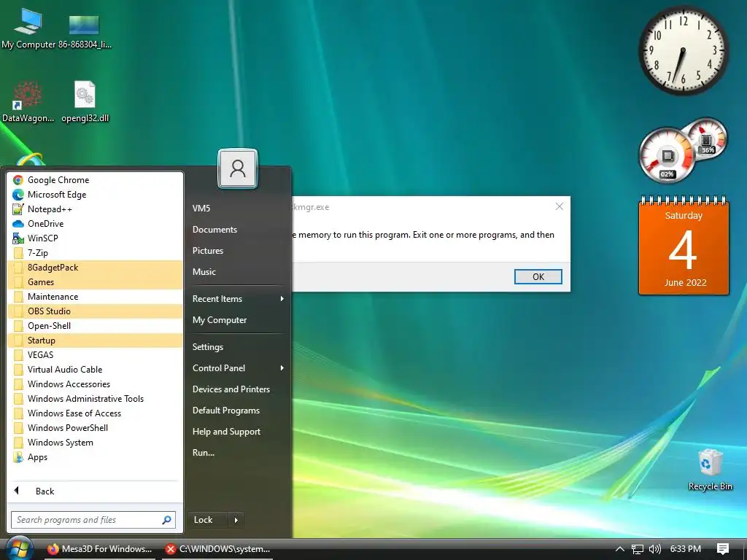Expand the Maintenance folder
The image size is (747, 560).
pyautogui.click(x=96, y=297)
